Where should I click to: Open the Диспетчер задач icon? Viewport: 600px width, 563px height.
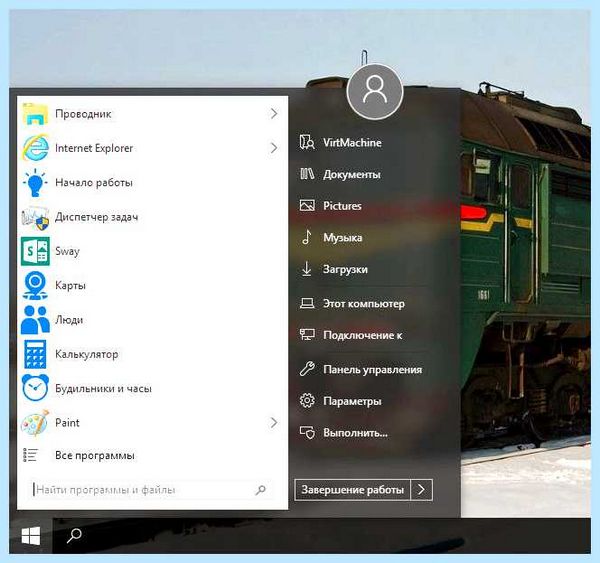click(35, 217)
